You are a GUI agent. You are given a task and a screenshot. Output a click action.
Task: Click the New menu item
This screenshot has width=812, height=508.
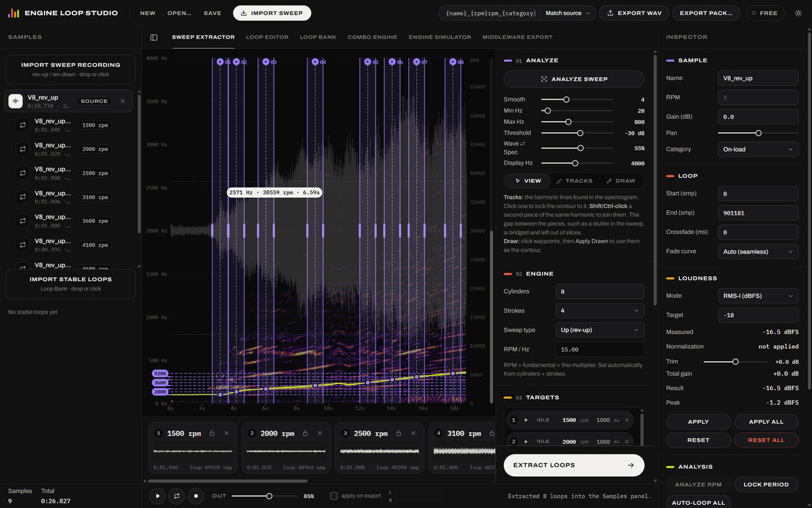[148, 13]
